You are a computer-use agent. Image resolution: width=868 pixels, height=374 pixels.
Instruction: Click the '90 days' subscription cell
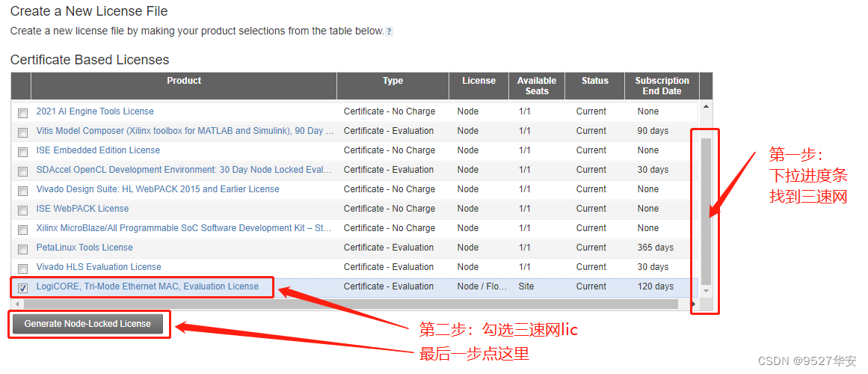[653, 131]
